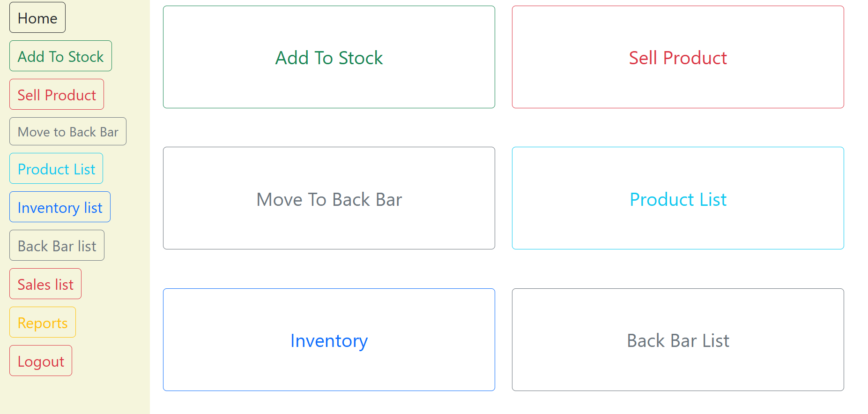Choose Move to Back Bar in sidebar
The image size is (868, 414).
pyautogui.click(x=67, y=131)
